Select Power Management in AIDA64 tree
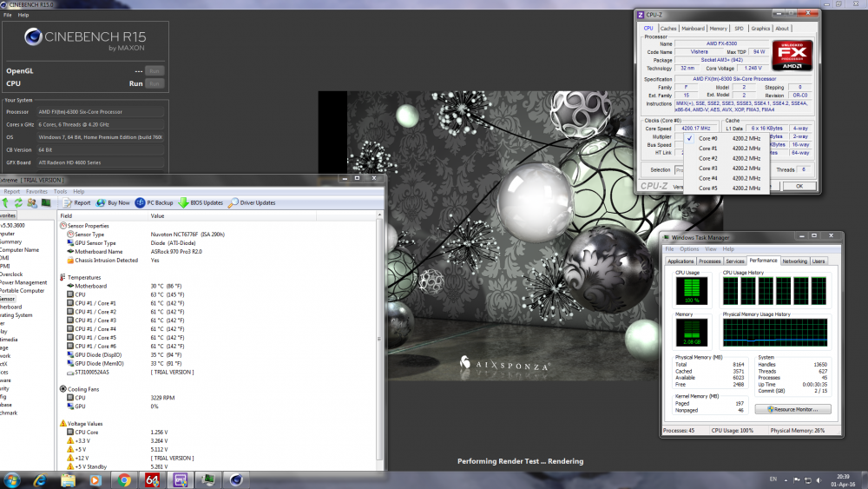The height and width of the screenshot is (489, 868). [23, 282]
